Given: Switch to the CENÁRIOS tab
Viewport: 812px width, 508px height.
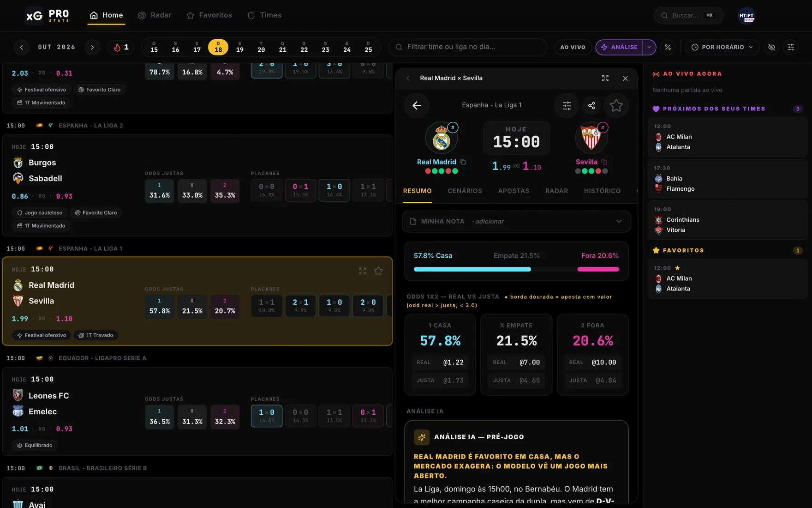Looking at the screenshot, I should pos(465,191).
